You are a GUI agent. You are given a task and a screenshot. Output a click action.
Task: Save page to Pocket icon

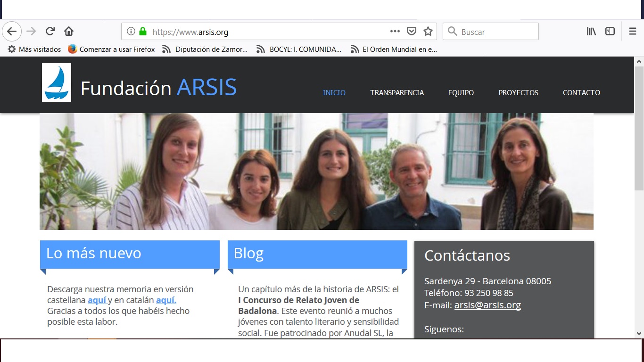(411, 32)
